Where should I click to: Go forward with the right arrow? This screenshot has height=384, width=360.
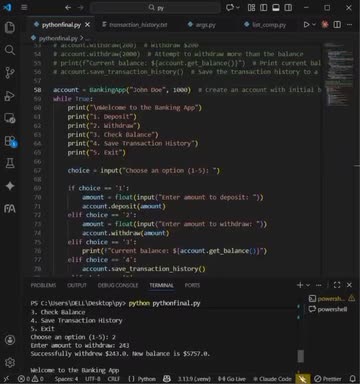coord(80,7)
